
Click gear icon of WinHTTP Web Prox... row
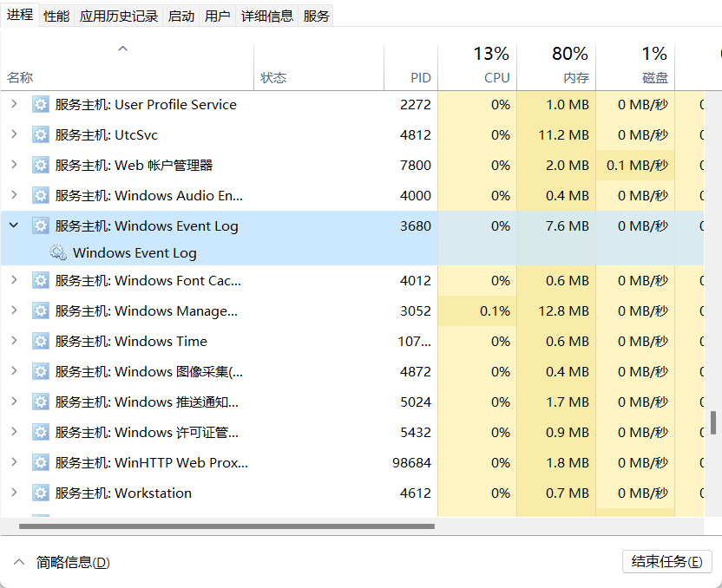(x=41, y=462)
